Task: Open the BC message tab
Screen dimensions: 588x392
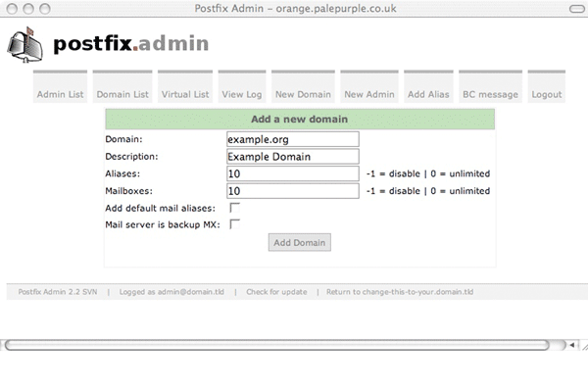Action: pyautogui.click(x=490, y=94)
